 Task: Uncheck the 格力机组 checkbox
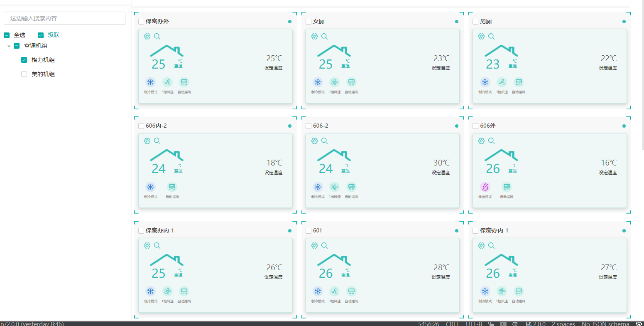24,60
